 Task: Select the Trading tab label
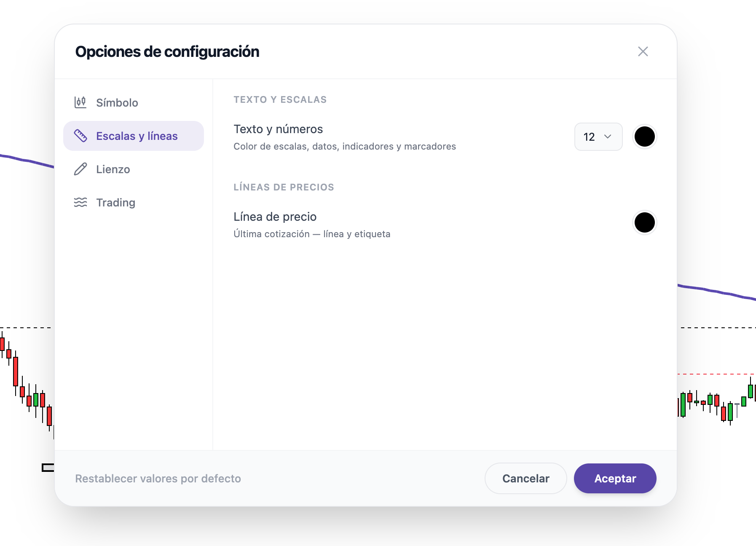pyautogui.click(x=115, y=203)
